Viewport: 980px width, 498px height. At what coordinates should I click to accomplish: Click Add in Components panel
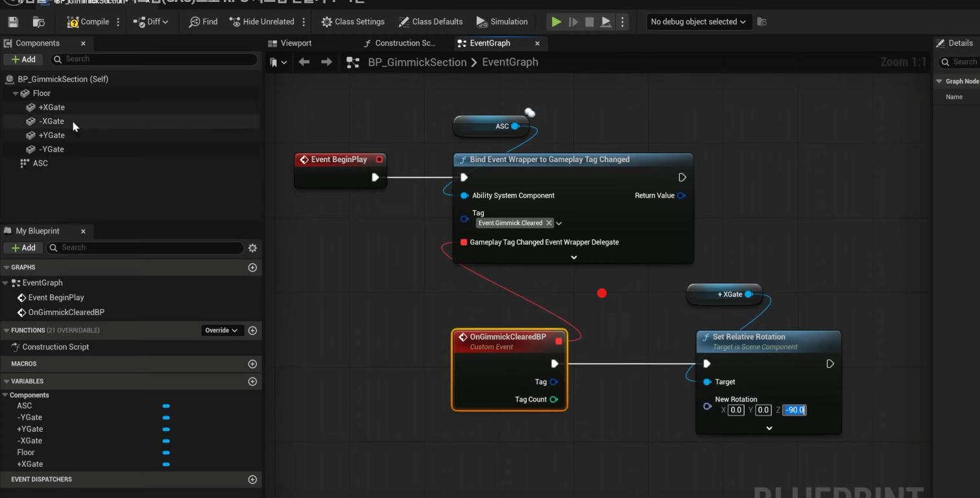(x=23, y=60)
